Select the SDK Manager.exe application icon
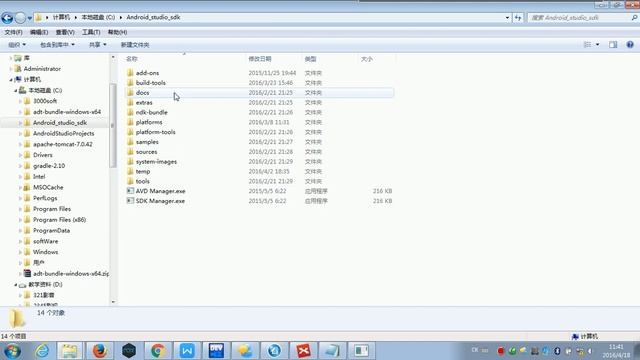640x360 pixels. click(x=130, y=201)
